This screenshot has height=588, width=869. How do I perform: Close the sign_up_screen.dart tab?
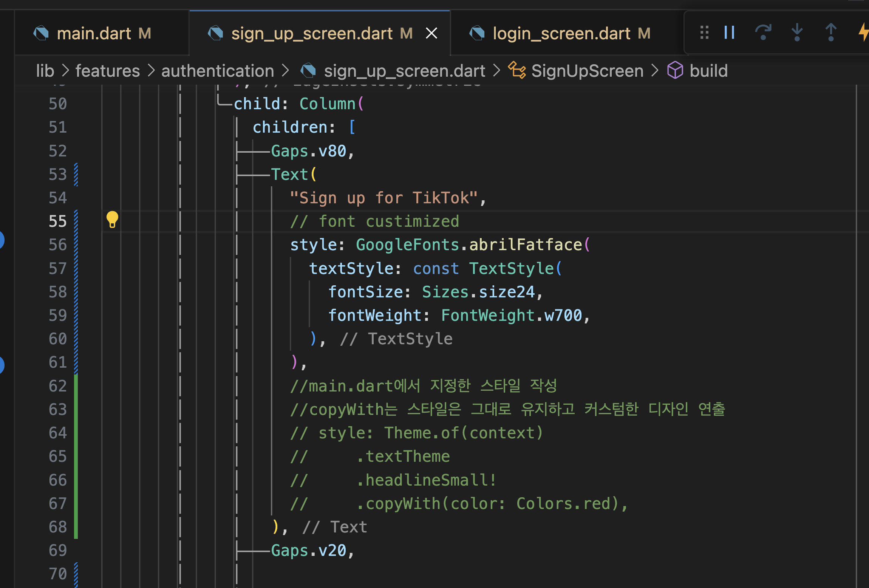click(431, 33)
